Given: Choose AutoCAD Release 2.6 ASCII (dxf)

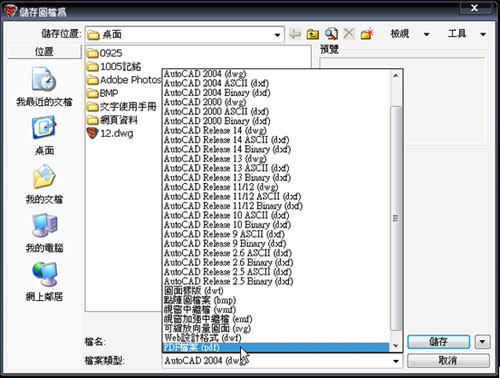Looking at the screenshot, I should tap(276, 253).
